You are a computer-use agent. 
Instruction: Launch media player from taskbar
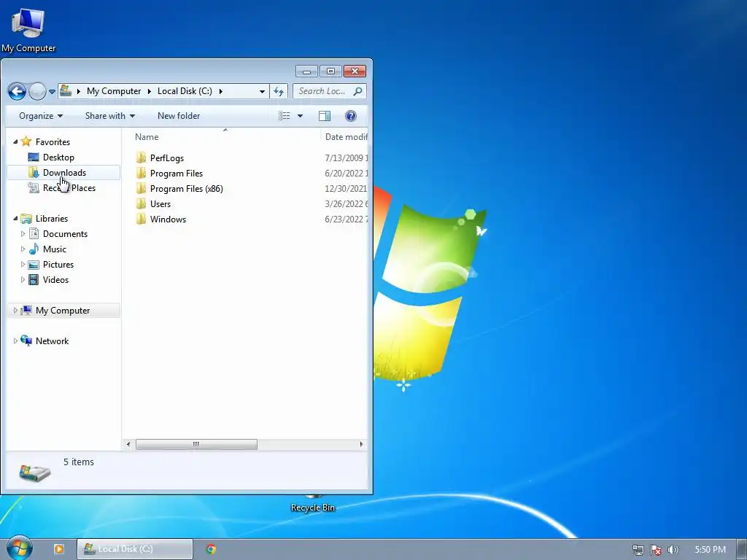click(58, 549)
